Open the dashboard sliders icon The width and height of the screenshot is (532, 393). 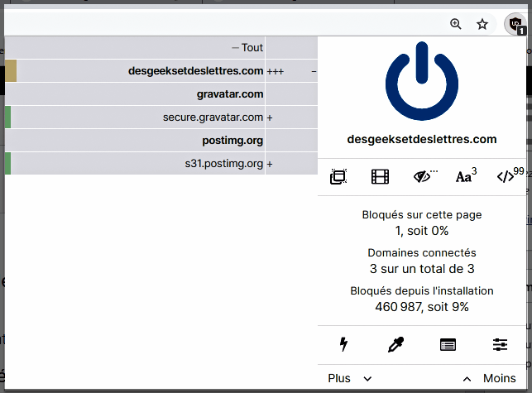point(500,344)
